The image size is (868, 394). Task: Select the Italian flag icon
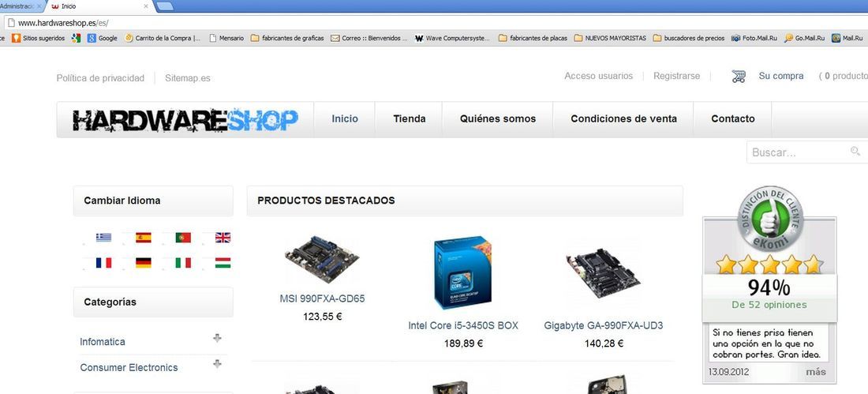pos(183,263)
